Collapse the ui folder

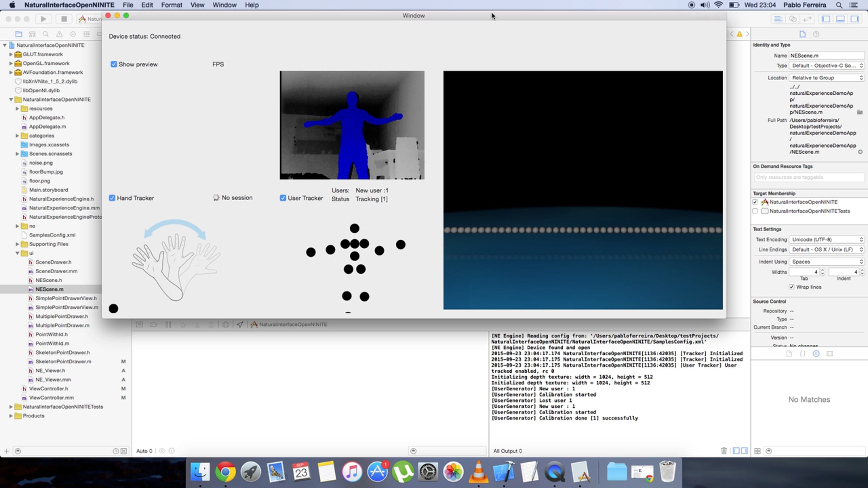17,253
